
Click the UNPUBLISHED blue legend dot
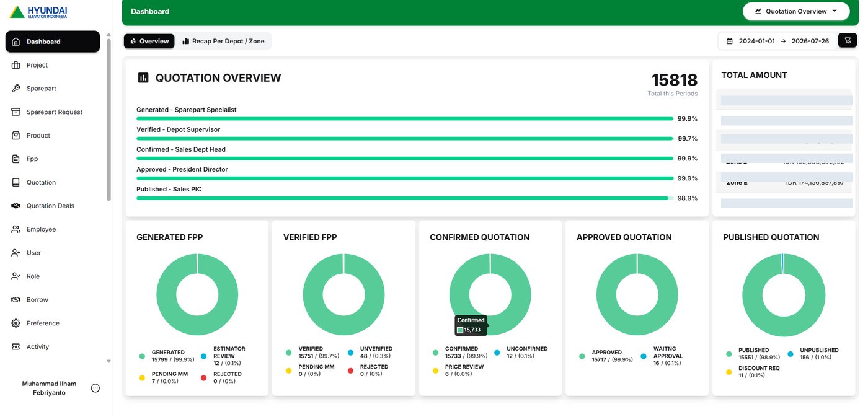click(790, 354)
